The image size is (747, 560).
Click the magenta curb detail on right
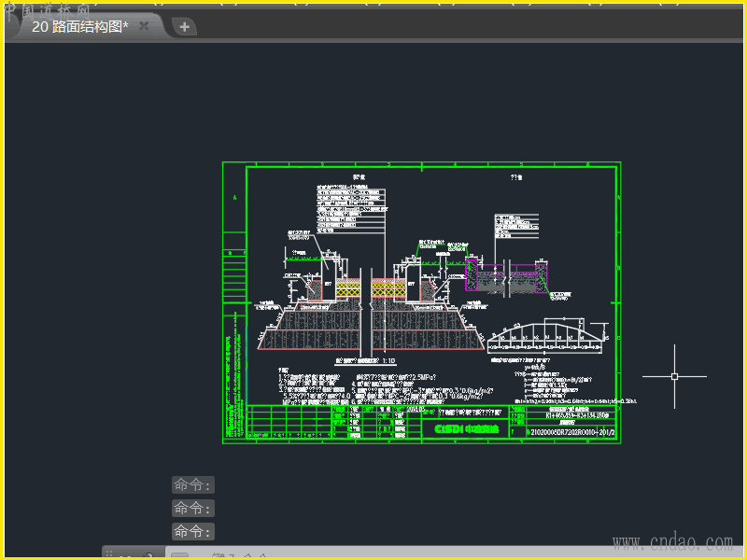click(506, 276)
